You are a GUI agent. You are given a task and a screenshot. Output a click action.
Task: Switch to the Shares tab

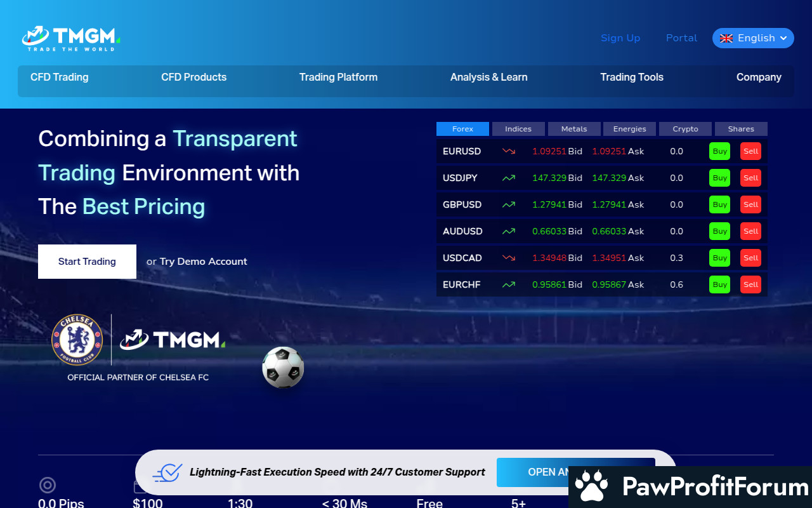click(x=741, y=129)
